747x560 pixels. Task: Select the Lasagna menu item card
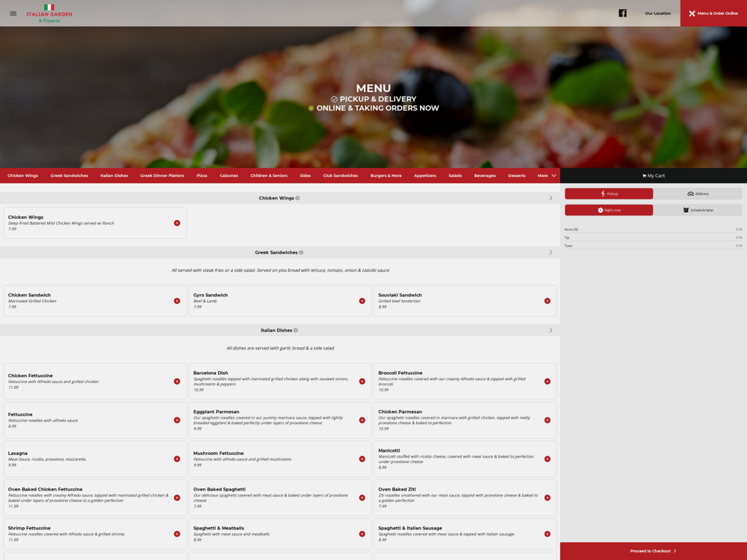pyautogui.click(x=95, y=459)
